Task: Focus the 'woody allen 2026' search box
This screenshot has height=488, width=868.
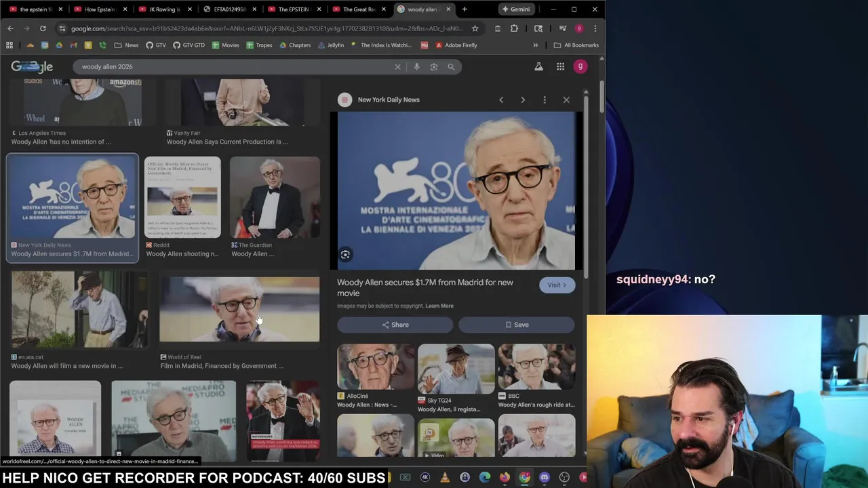Action: [x=234, y=66]
